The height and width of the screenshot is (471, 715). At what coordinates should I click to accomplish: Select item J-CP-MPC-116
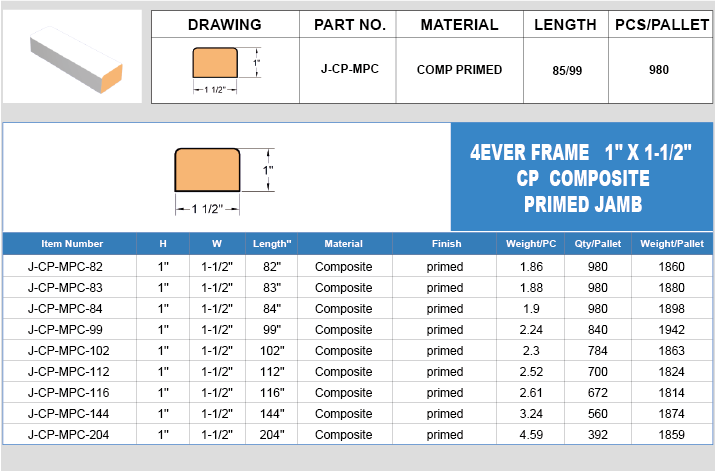click(69, 393)
